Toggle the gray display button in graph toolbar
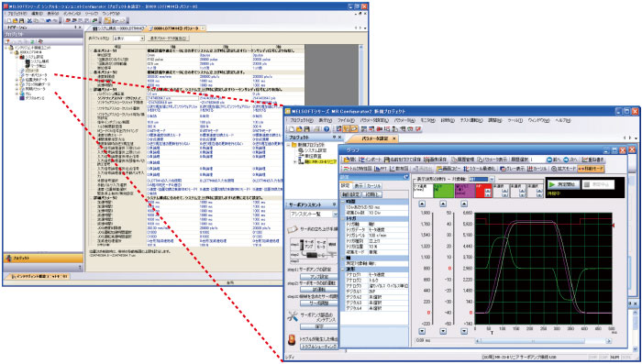 click(512, 169)
